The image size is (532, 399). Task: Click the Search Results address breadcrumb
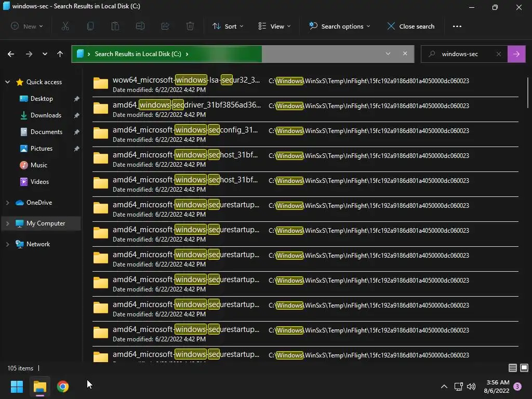pos(138,54)
